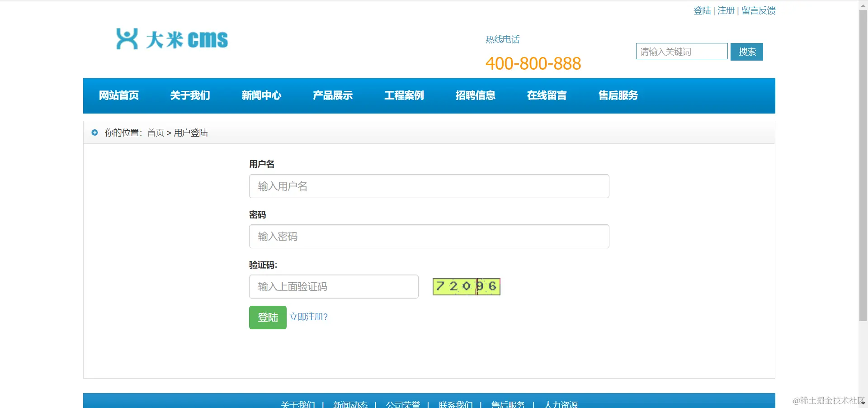Refresh the 72096 captcha image

coord(467,286)
